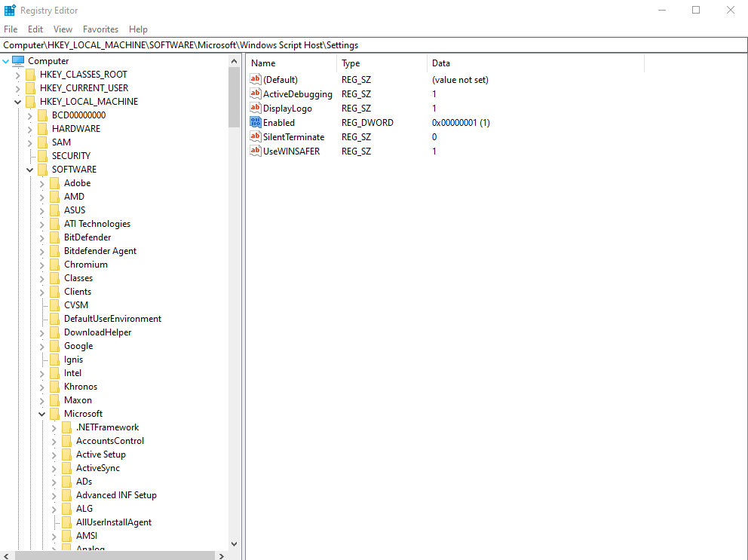This screenshot has width=748, height=560.
Task: Click the ActiveDebugging string value icon
Action: coord(256,94)
